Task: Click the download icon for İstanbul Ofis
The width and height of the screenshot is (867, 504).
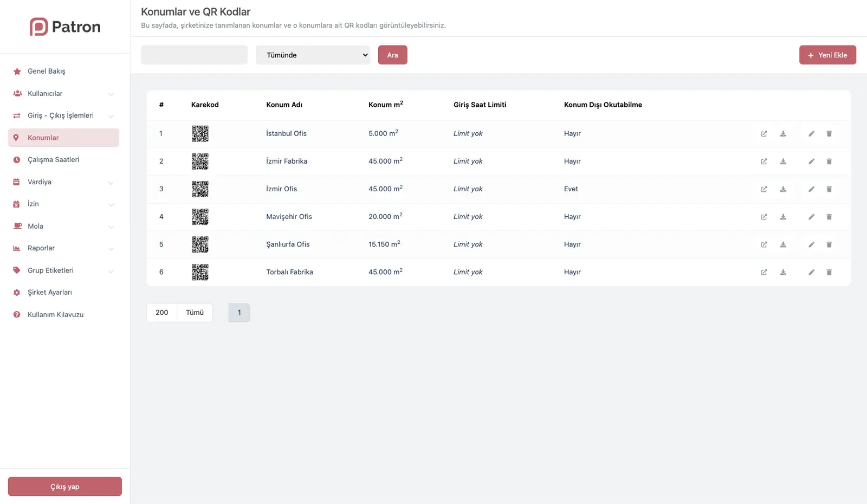Action: pyautogui.click(x=783, y=134)
